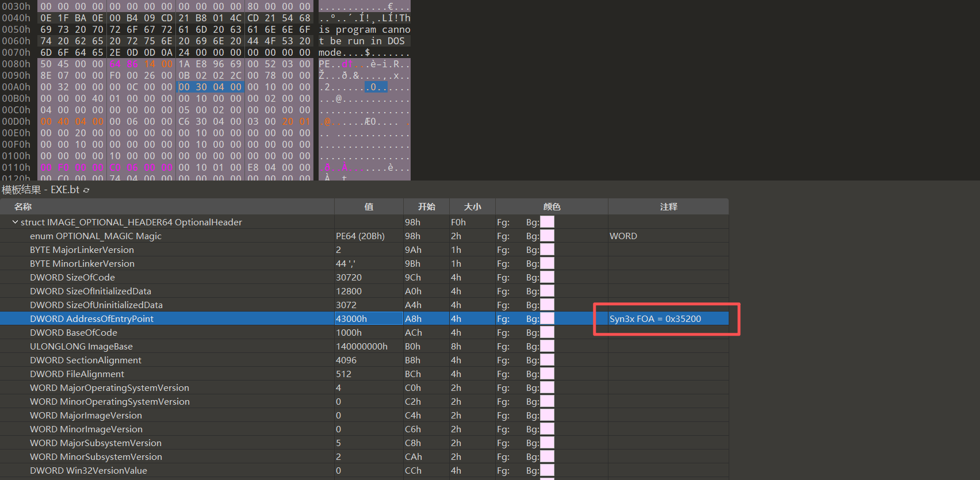980x480 pixels.
Task: Click the refresh icon beside EXE.bt
Action: point(86,190)
